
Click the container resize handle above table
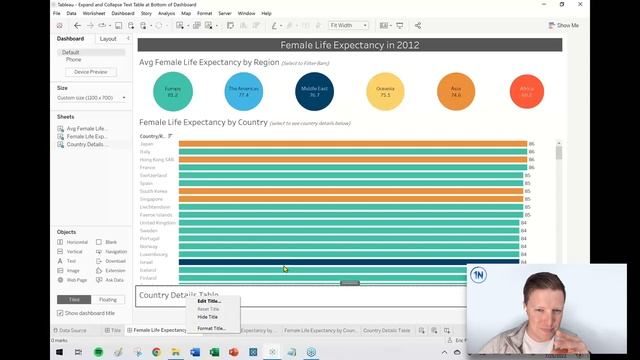pos(350,283)
